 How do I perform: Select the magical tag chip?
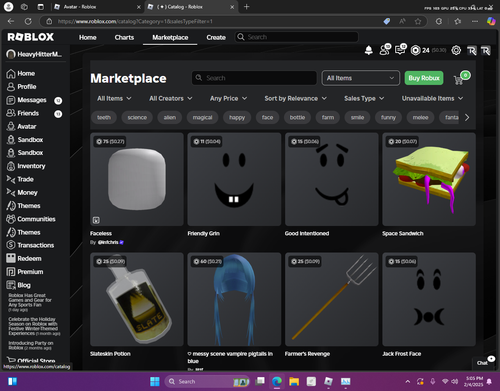pos(202,117)
